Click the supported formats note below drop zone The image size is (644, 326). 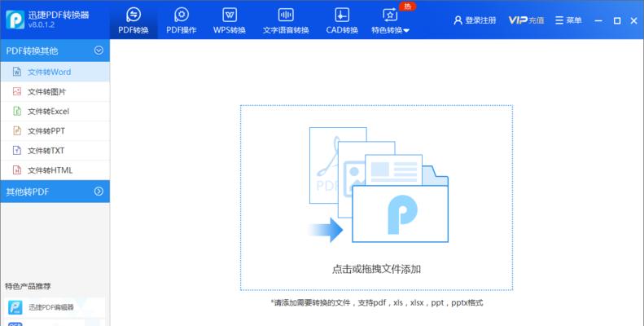tap(377, 303)
